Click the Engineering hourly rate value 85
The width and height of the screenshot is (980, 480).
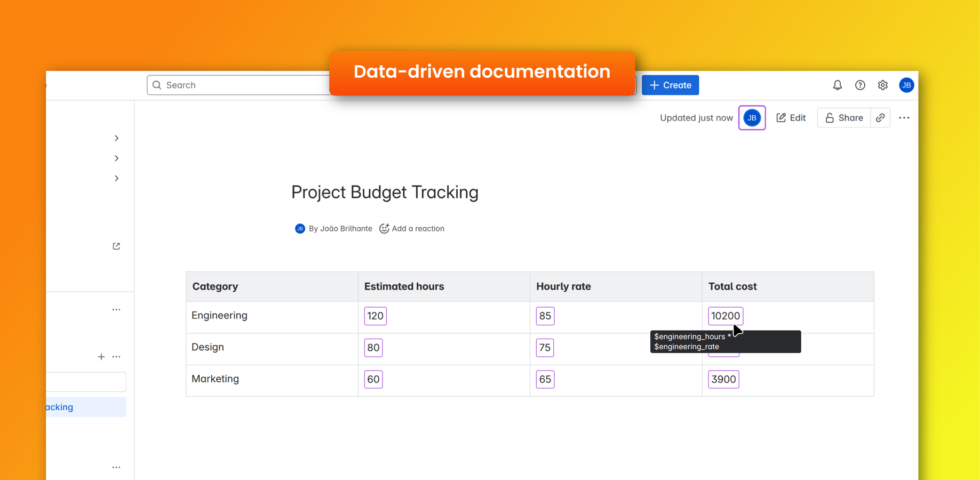click(545, 316)
